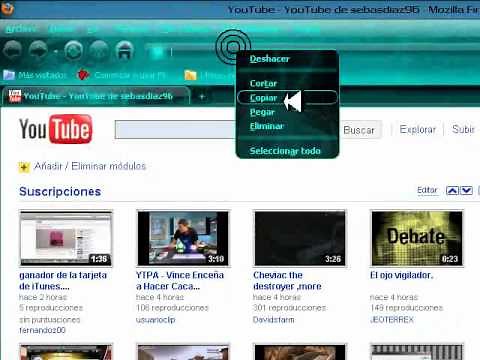Open the Subir link
This screenshot has height=360, width=480.
click(x=463, y=129)
